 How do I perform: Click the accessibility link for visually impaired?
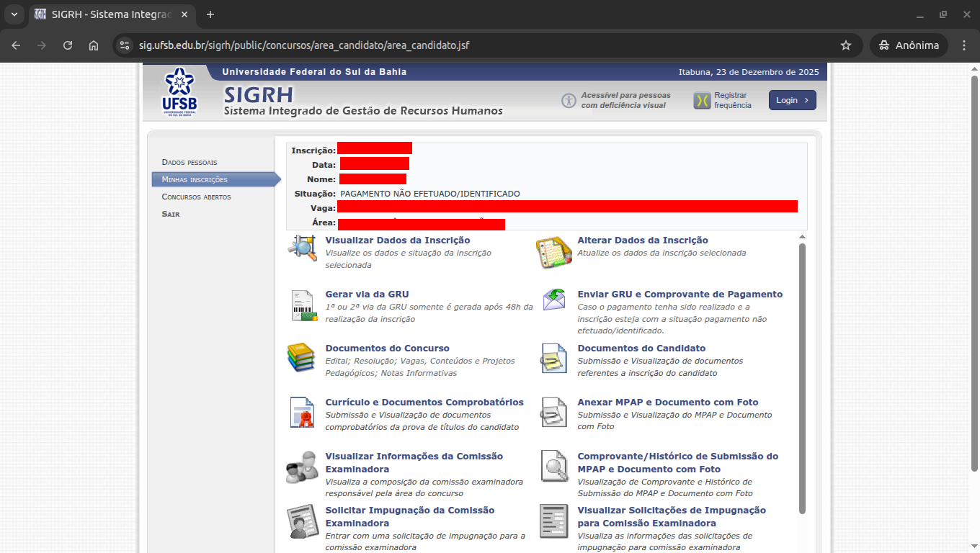(625, 100)
